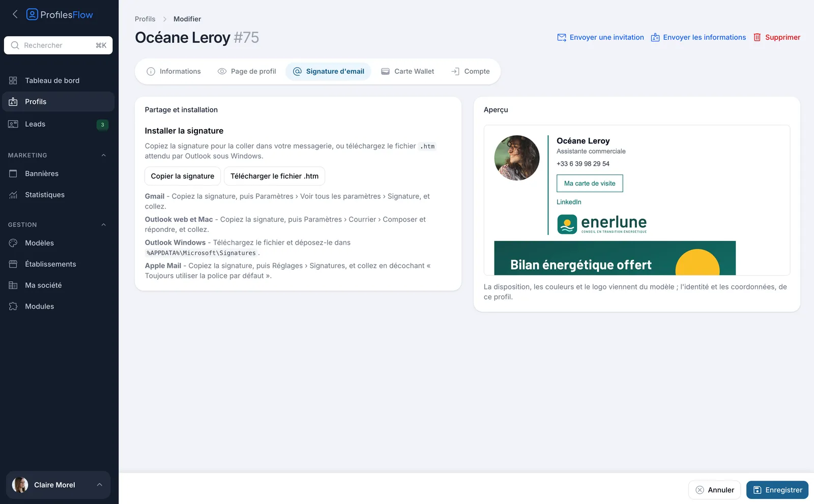814x504 pixels.
Task: Click the ProfilesFlow logo
Action: (60, 14)
